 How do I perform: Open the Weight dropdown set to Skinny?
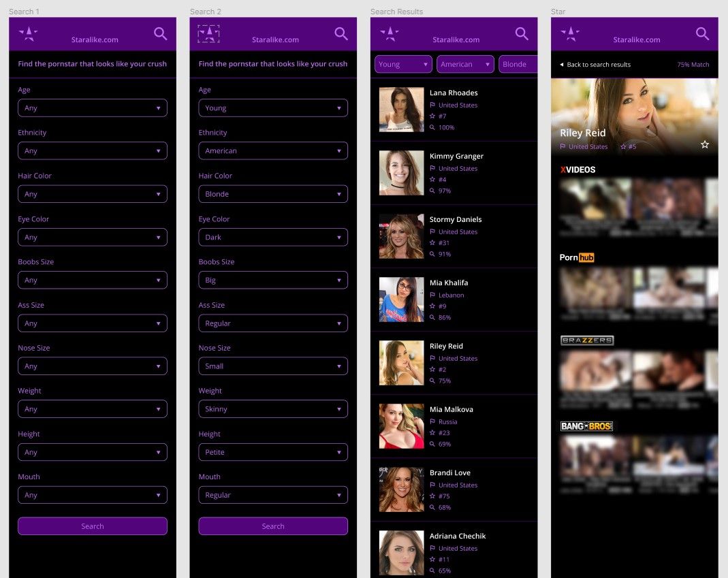point(273,409)
